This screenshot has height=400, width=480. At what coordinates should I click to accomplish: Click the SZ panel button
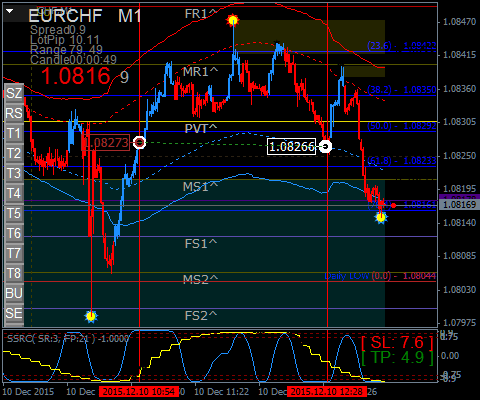[x=14, y=93]
